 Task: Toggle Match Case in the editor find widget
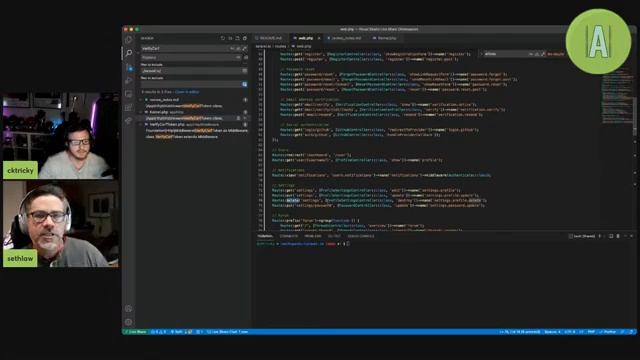pos(531,54)
